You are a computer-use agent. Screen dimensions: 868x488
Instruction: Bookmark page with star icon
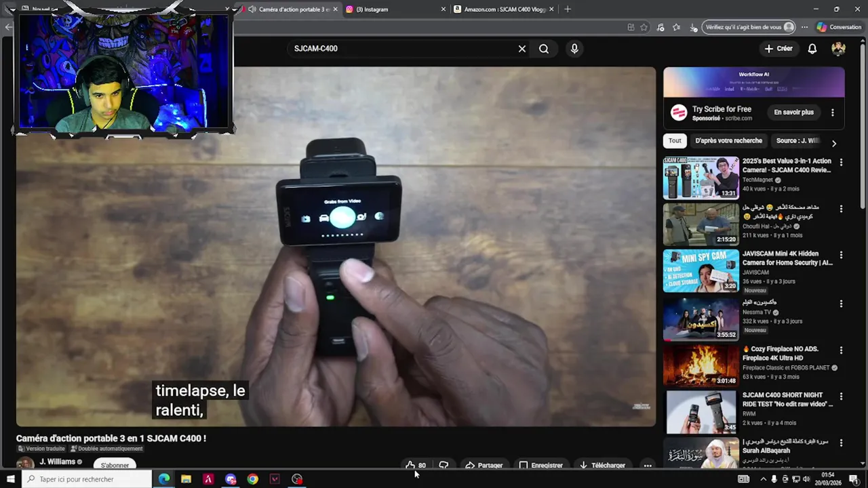coord(644,27)
